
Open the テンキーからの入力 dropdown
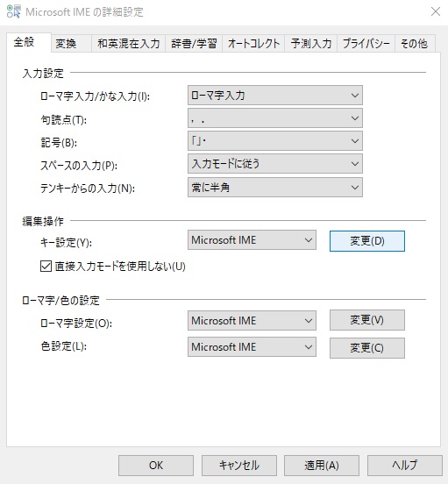click(275, 187)
